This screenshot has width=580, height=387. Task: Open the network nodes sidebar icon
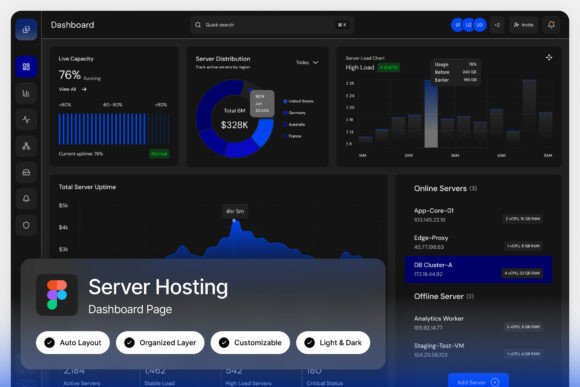coord(26,146)
